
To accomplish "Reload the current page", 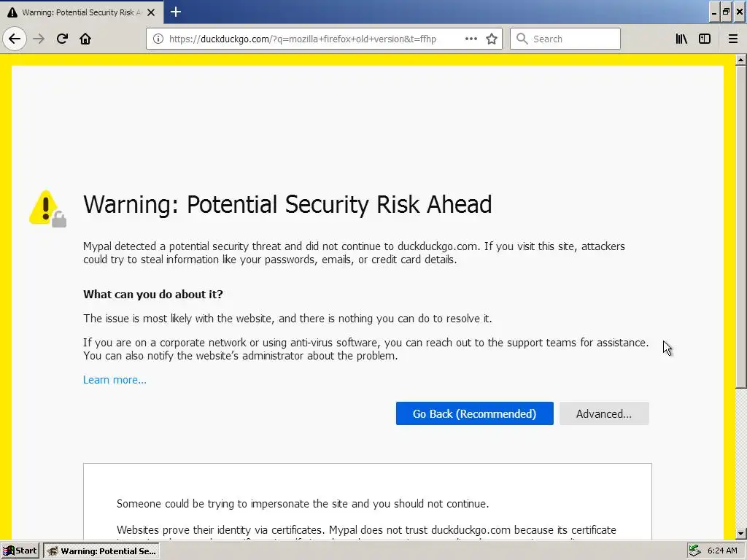I will coord(62,39).
